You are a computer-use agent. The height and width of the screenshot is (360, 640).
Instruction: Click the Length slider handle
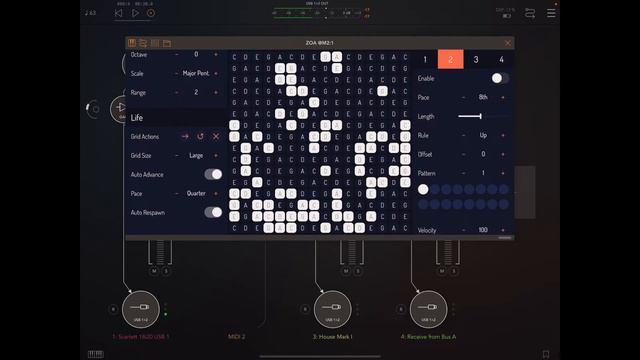tap(481, 116)
